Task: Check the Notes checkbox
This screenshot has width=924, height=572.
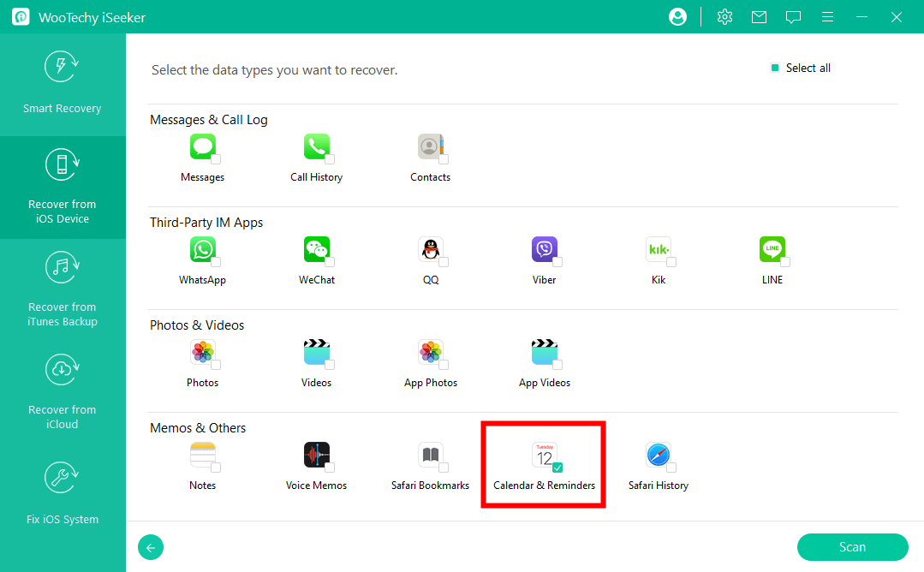Action: (x=216, y=468)
